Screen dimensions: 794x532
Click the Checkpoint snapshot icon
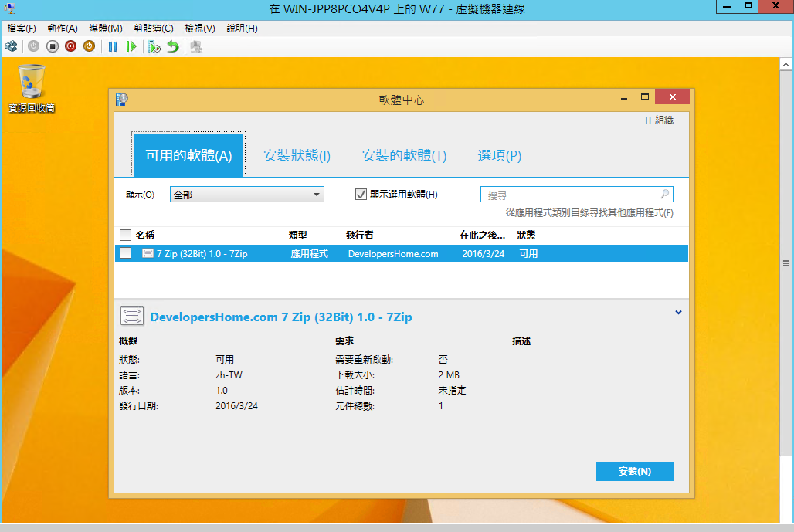[154, 46]
